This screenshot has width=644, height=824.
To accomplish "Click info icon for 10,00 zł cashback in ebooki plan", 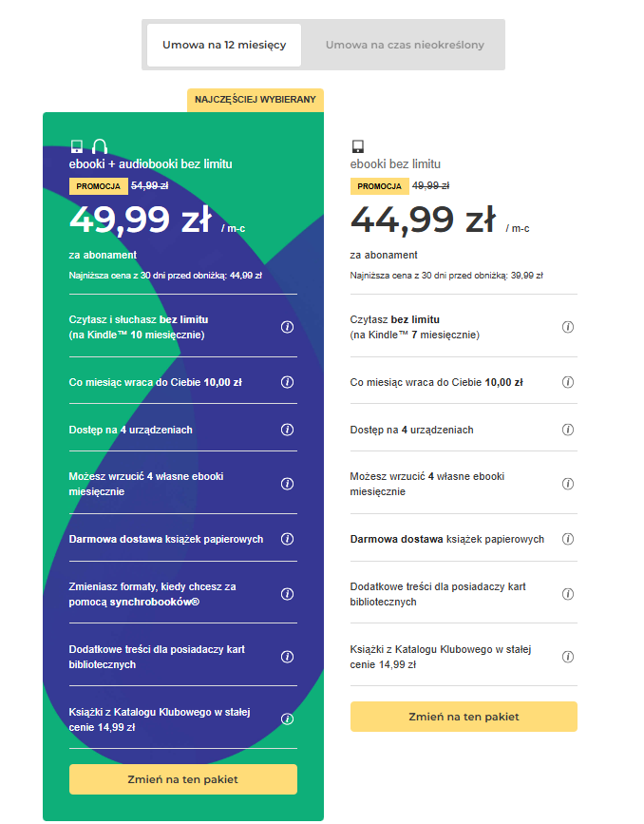I will coord(568,382).
